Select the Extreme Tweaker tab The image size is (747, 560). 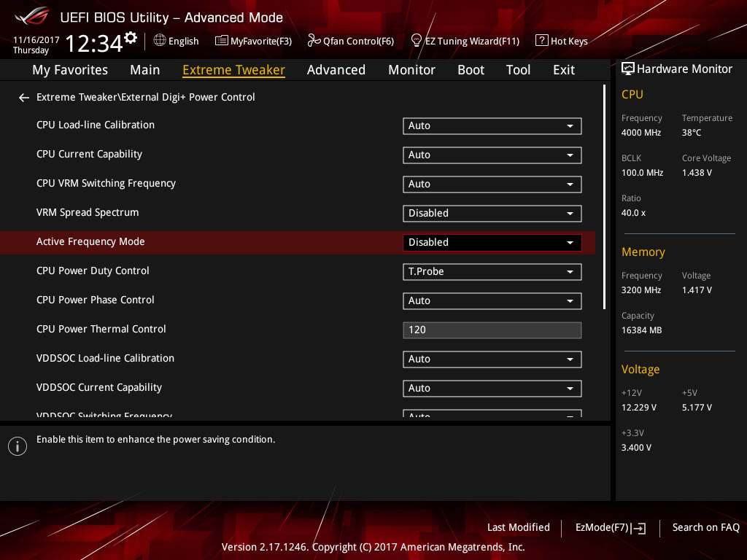point(234,70)
